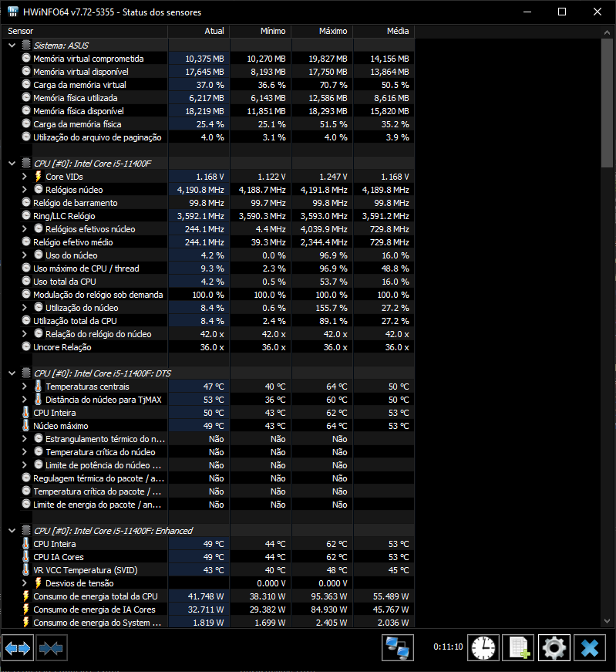The width and height of the screenshot is (616, 672).
Task: Click the Mínimo column header
Action: pyautogui.click(x=261, y=31)
